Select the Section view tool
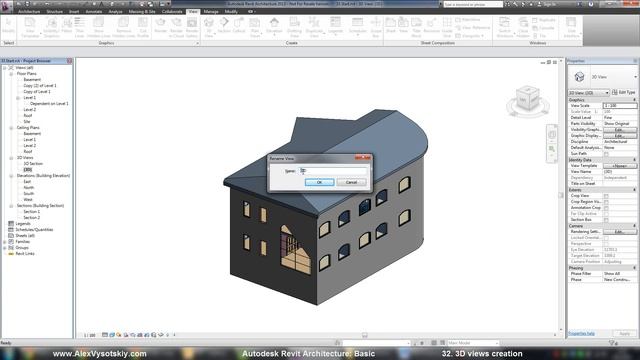640x360 pixels. 224,25
